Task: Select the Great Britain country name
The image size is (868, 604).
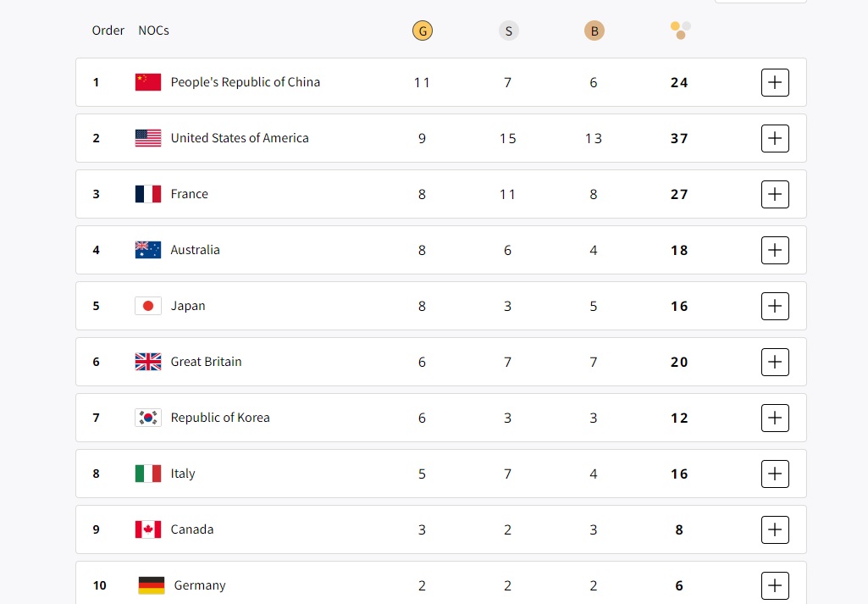Action: 206,362
